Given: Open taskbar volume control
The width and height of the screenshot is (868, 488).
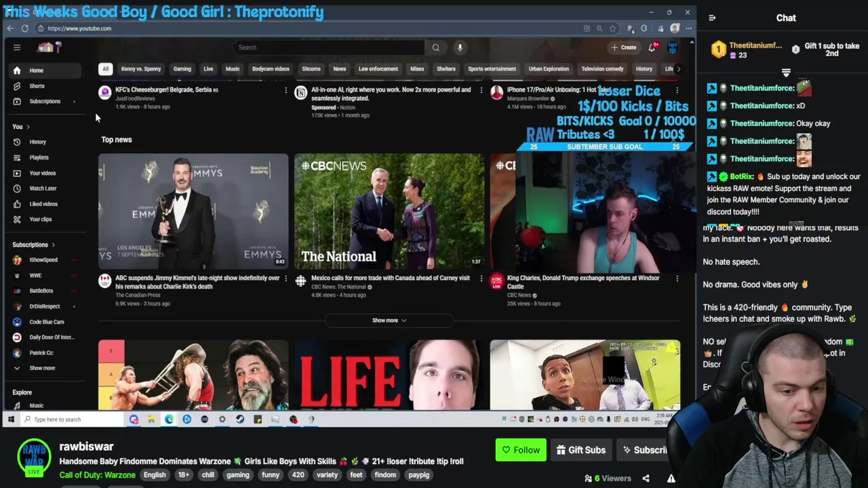Looking at the screenshot, I should coord(635,420).
